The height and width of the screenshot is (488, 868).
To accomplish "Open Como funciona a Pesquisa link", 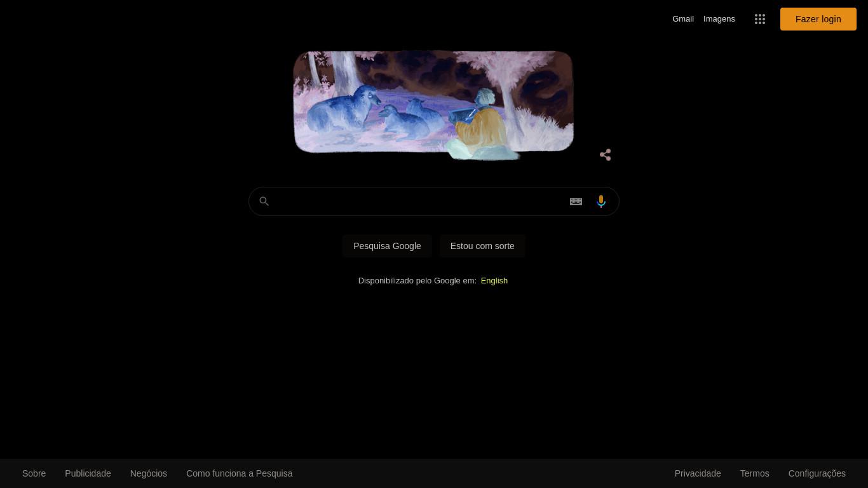I will click(x=240, y=473).
